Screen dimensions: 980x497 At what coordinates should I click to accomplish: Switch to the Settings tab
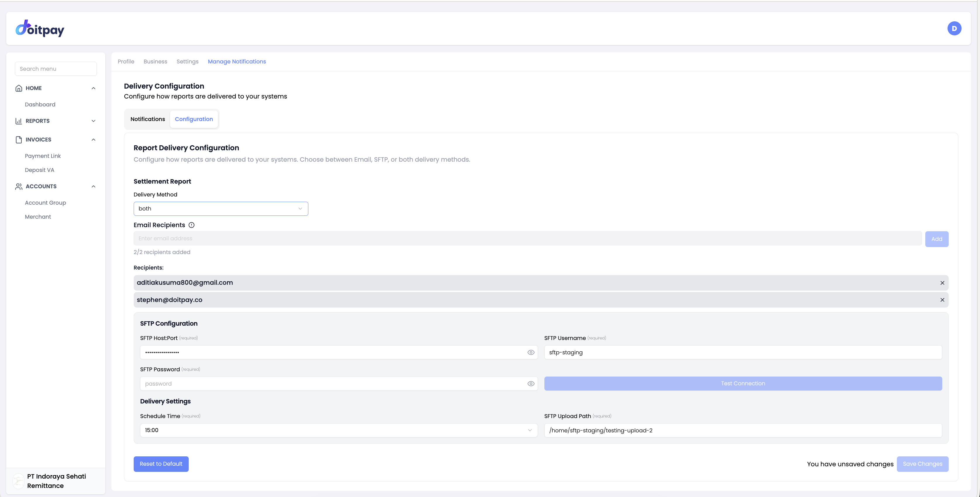click(188, 62)
